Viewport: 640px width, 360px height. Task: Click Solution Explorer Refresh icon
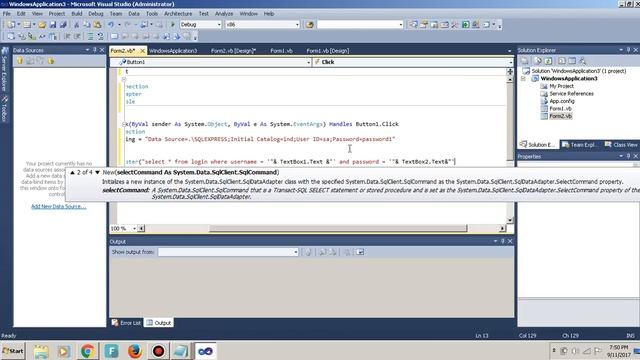point(548,61)
